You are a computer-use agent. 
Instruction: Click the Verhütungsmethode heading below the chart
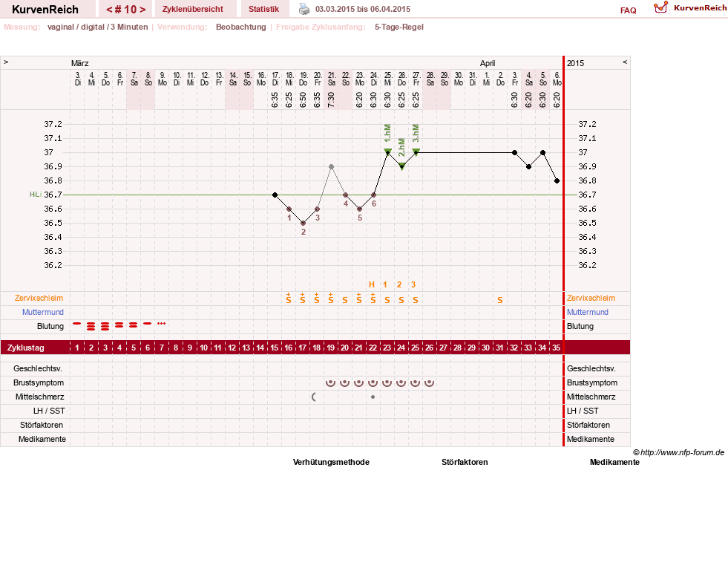331,462
